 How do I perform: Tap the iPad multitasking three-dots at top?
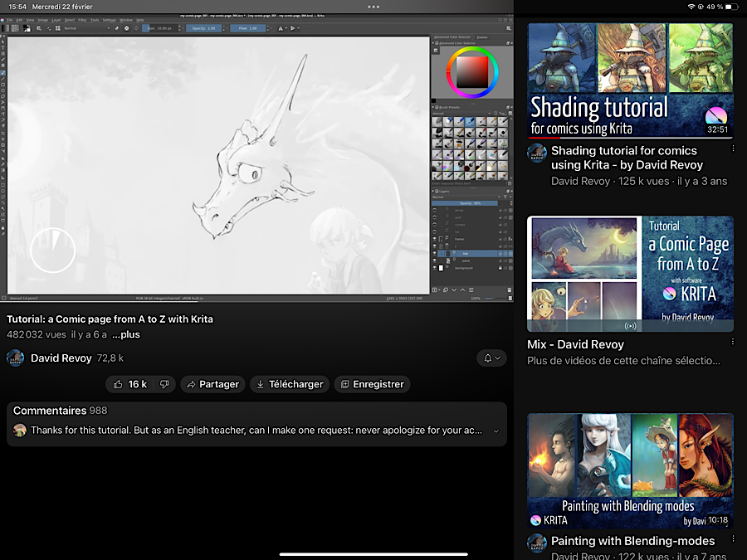(x=373, y=7)
